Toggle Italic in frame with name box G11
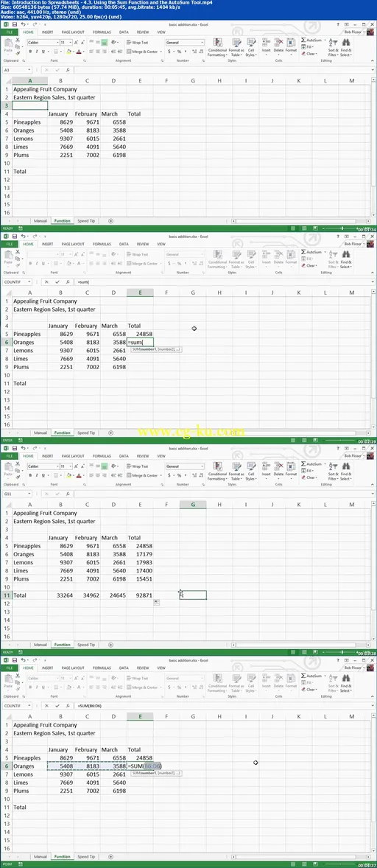 point(37,475)
